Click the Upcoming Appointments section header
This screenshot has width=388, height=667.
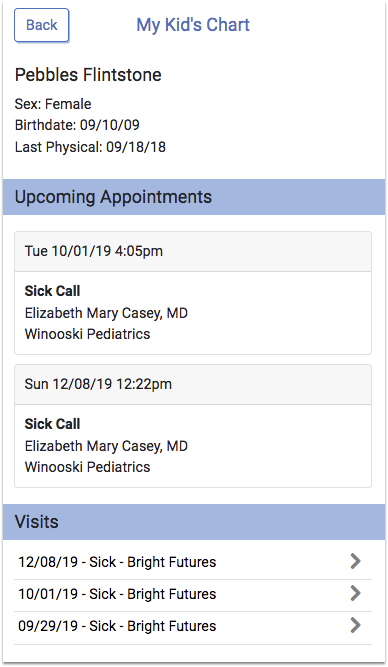(x=194, y=197)
